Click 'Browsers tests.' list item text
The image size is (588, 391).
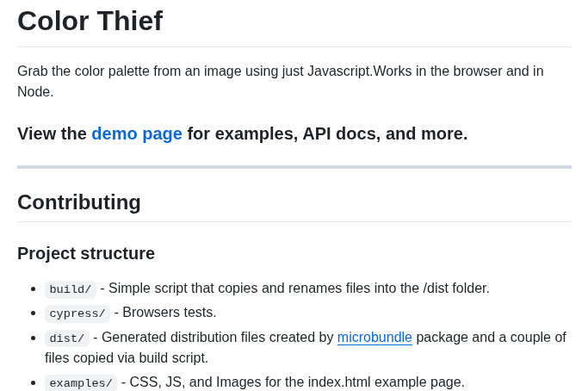point(170,313)
